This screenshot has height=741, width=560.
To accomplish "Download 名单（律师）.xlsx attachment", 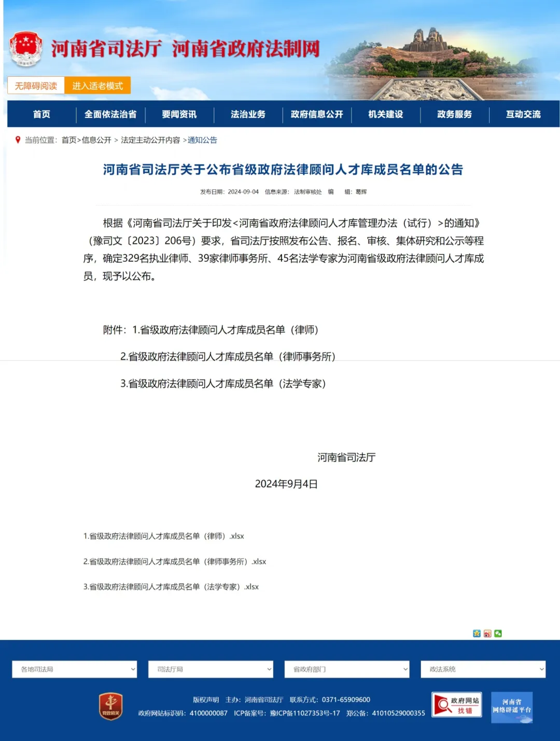I will pyautogui.click(x=164, y=536).
